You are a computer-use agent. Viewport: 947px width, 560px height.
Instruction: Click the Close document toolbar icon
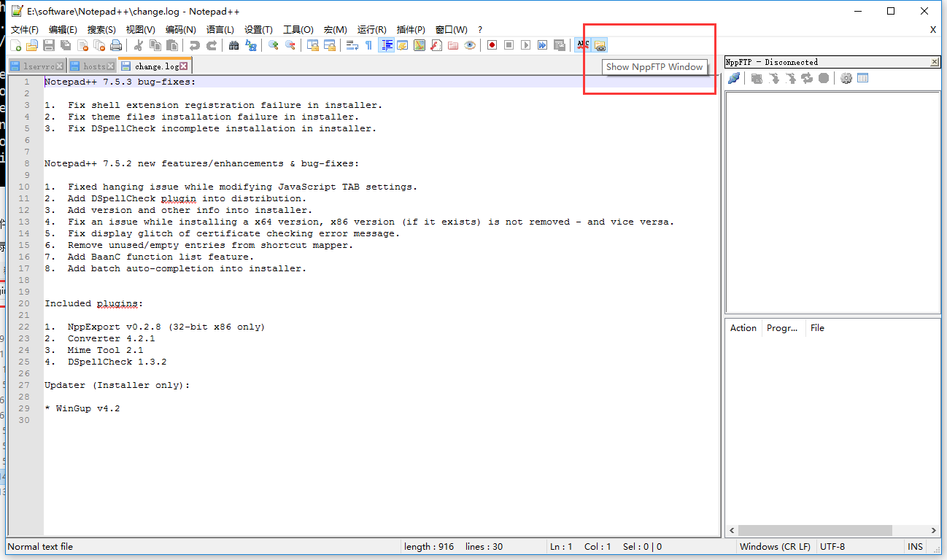(82, 45)
